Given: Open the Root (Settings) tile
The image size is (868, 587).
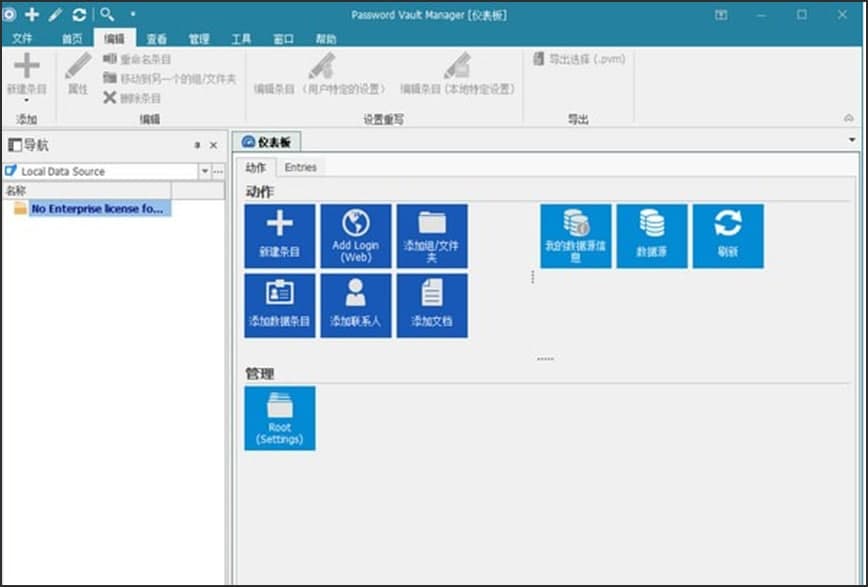Looking at the screenshot, I should pyautogui.click(x=280, y=418).
